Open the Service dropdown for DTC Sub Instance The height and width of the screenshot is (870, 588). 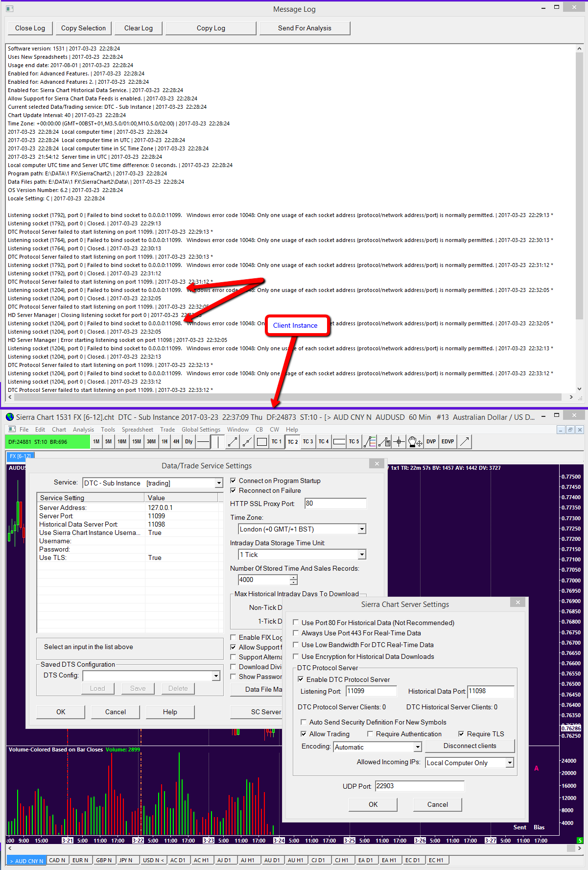pyautogui.click(x=219, y=483)
